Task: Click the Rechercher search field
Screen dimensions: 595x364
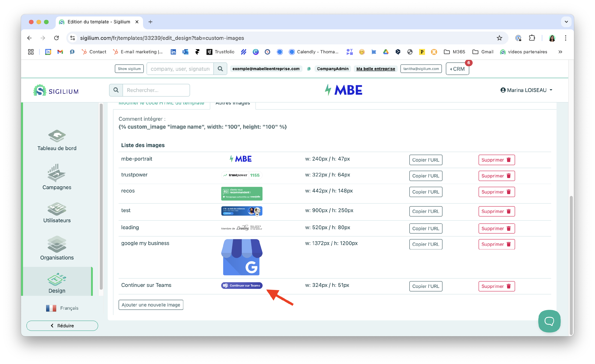Action: 156,90
